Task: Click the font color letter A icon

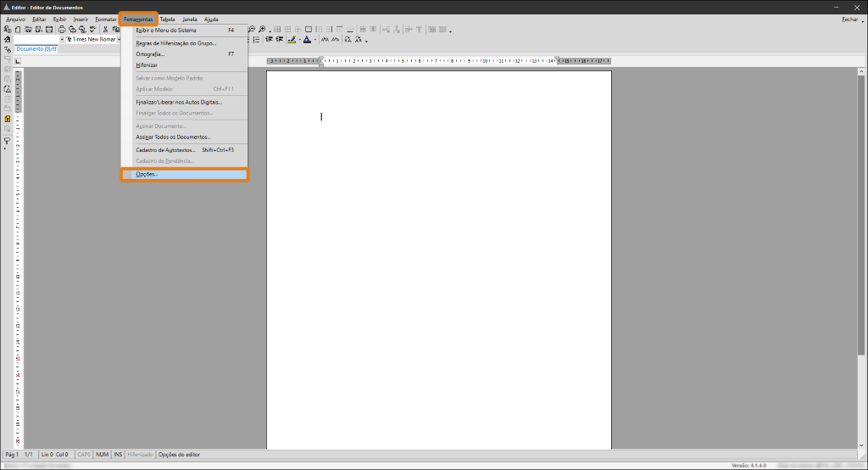Action: 307,39
